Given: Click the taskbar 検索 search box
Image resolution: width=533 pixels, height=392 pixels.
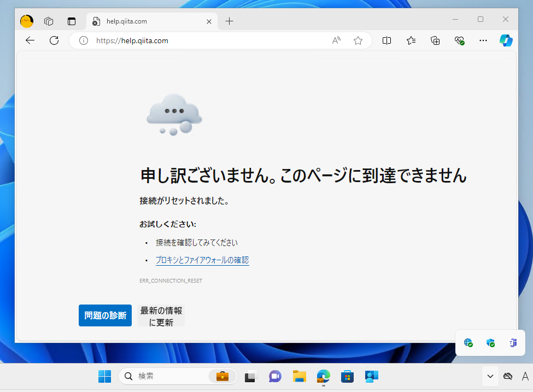Looking at the screenshot, I should [x=178, y=376].
